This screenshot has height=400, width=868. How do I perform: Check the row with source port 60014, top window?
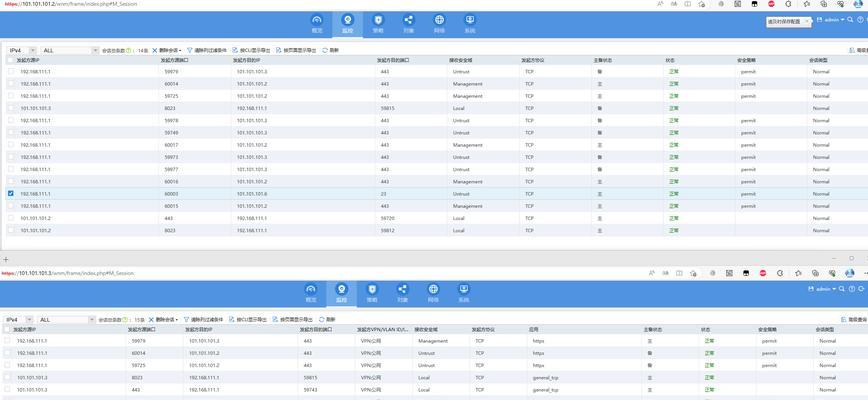tap(11, 84)
